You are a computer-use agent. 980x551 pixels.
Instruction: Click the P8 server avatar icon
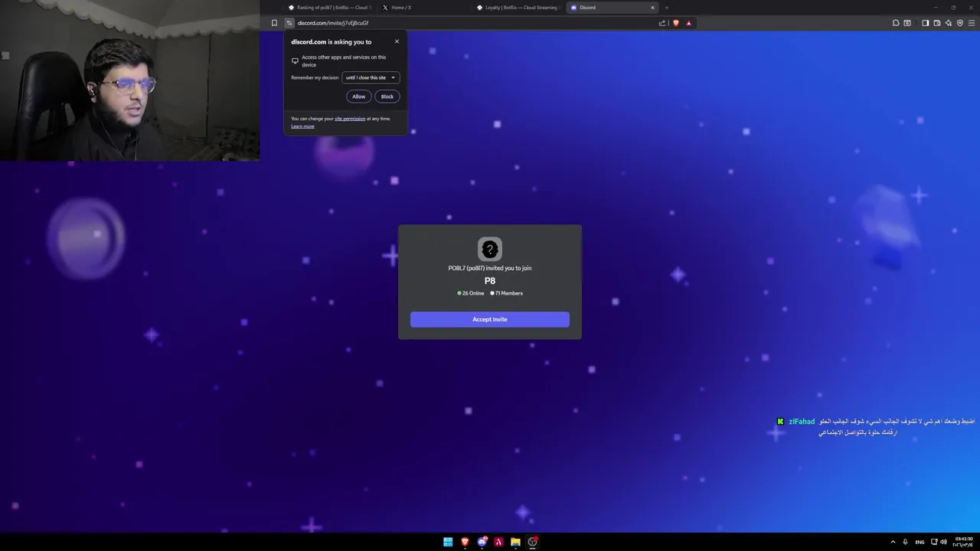point(490,249)
